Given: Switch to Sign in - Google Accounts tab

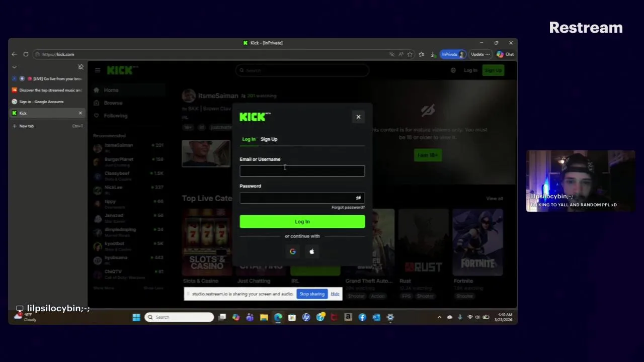Looking at the screenshot, I should pyautogui.click(x=48, y=102).
